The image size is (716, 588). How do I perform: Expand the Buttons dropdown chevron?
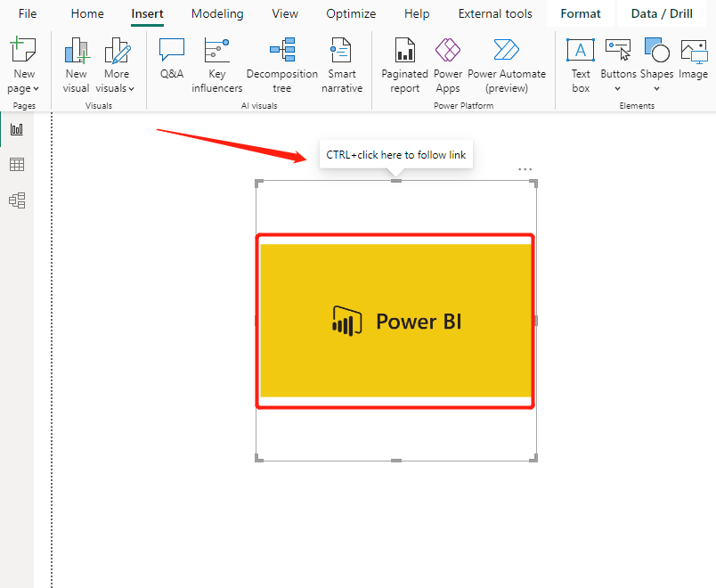617,88
